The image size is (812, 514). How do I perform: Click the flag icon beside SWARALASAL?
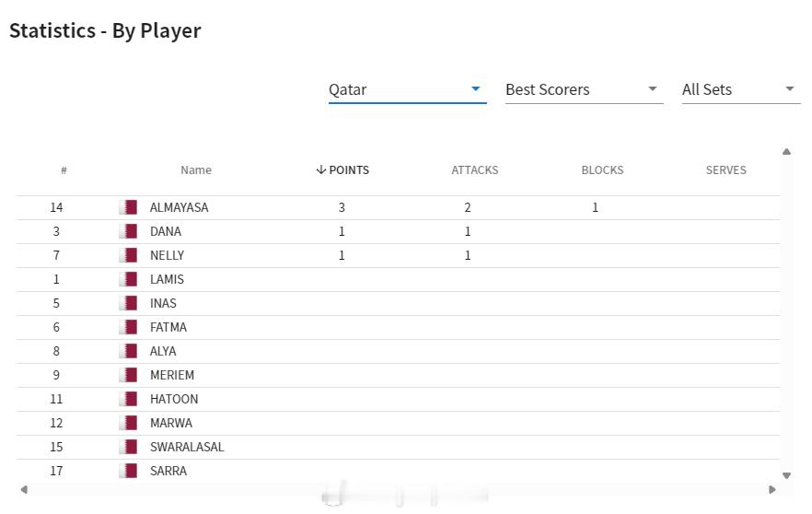(x=128, y=447)
